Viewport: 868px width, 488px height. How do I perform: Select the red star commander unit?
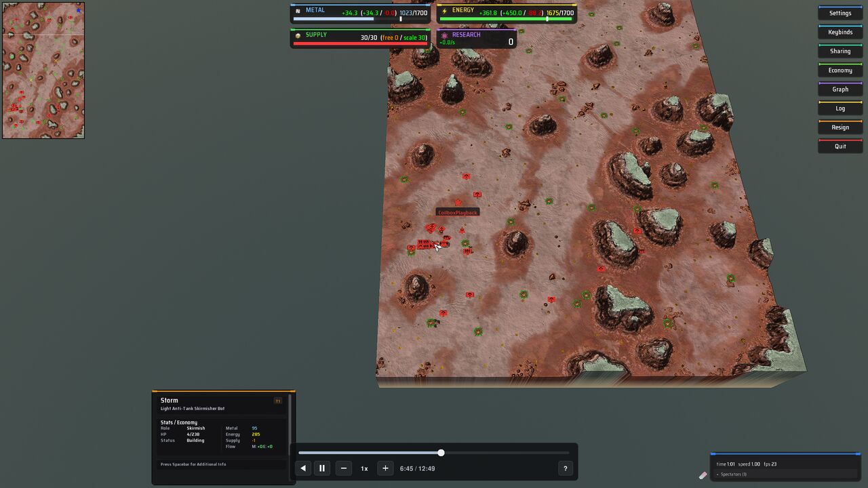point(458,203)
